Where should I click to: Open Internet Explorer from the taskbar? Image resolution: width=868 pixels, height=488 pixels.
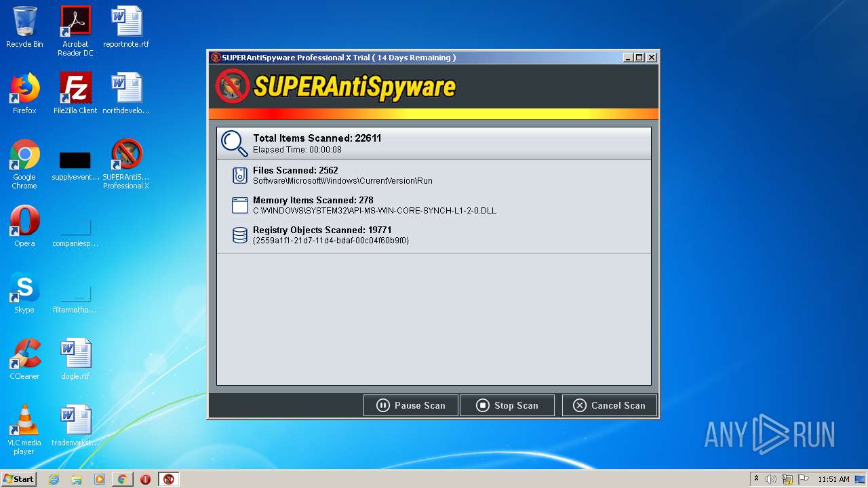[x=54, y=479]
